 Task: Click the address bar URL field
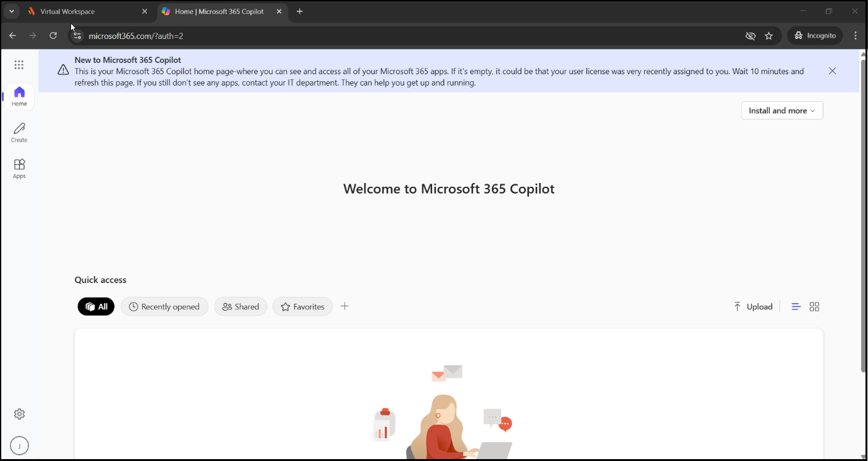377,36
